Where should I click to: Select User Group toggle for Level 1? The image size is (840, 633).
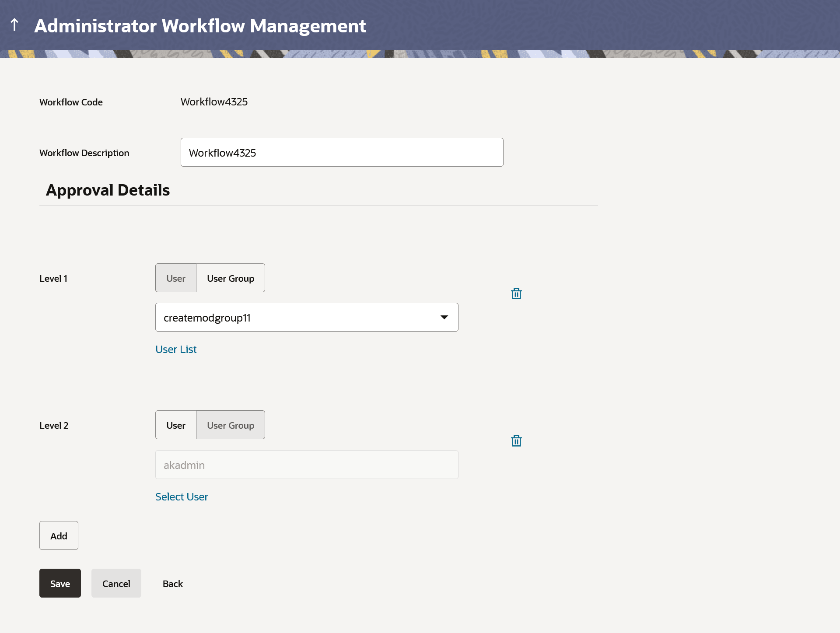pyautogui.click(x=231, y=278)
